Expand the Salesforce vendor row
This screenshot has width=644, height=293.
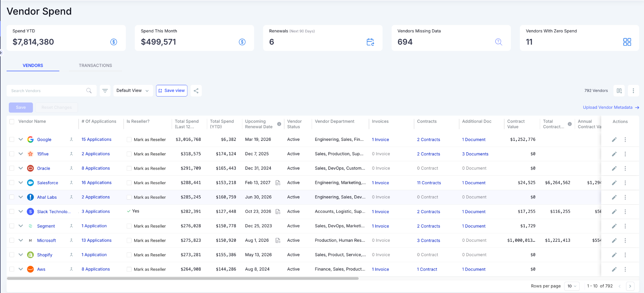(x=21, y=183)
